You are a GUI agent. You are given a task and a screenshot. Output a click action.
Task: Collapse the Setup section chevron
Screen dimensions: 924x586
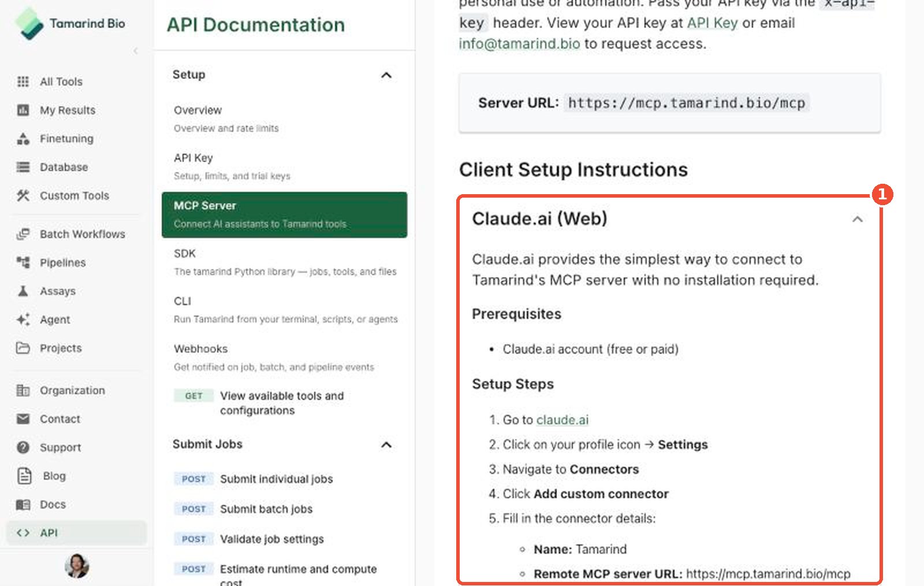click(x=386, y=75)
